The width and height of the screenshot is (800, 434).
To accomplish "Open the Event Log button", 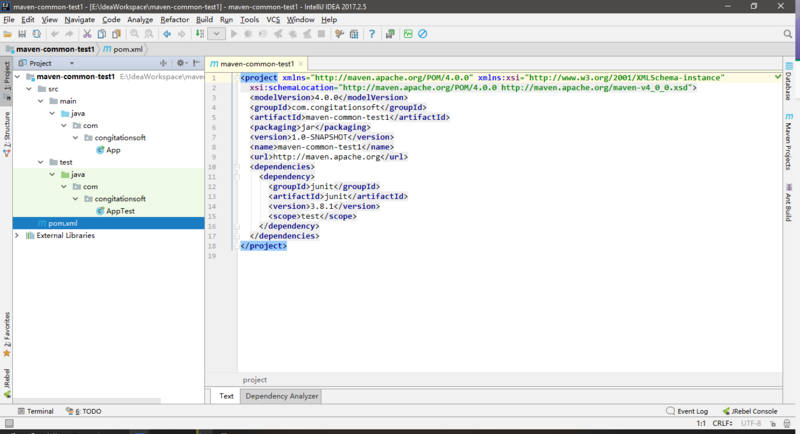I will click(687, 411).
